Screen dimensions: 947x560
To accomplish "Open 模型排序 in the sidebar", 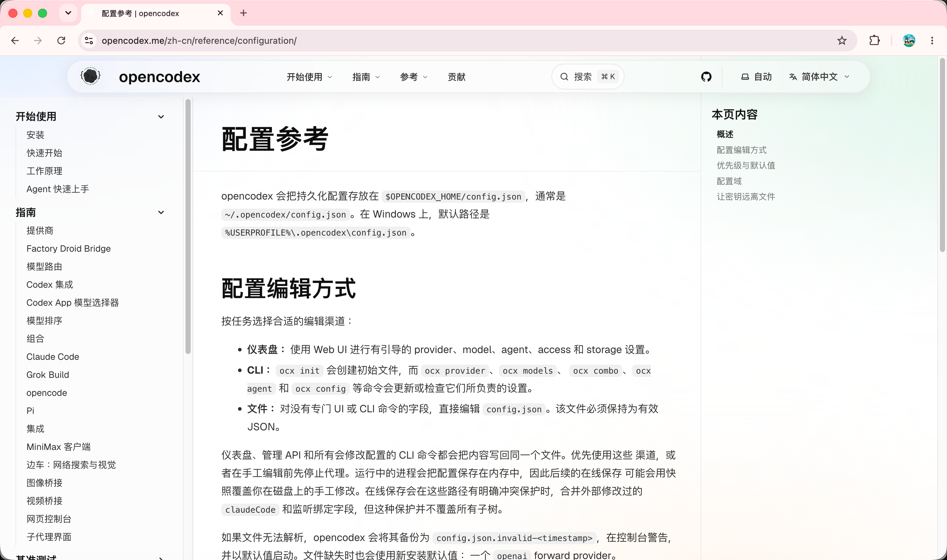I will [44, 321].
